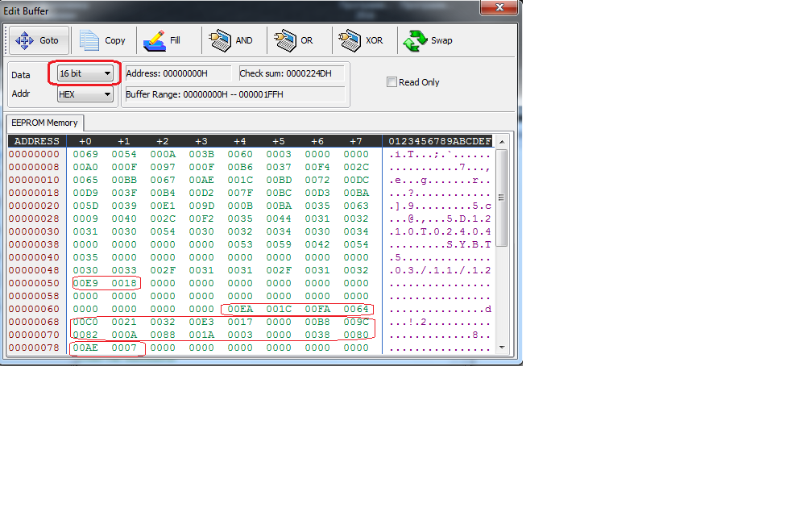Select the Fill buffer tool
The image size is (812, 508).
click(x=154, y=40)
